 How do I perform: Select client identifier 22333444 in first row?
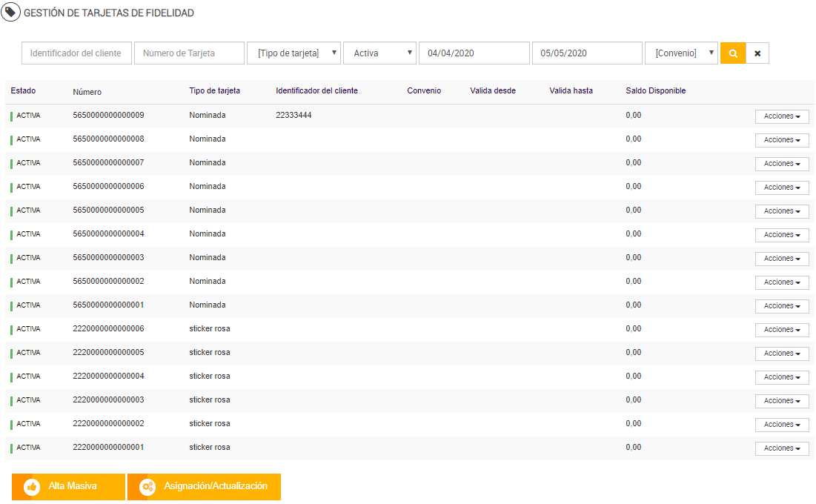click(295, 116)
